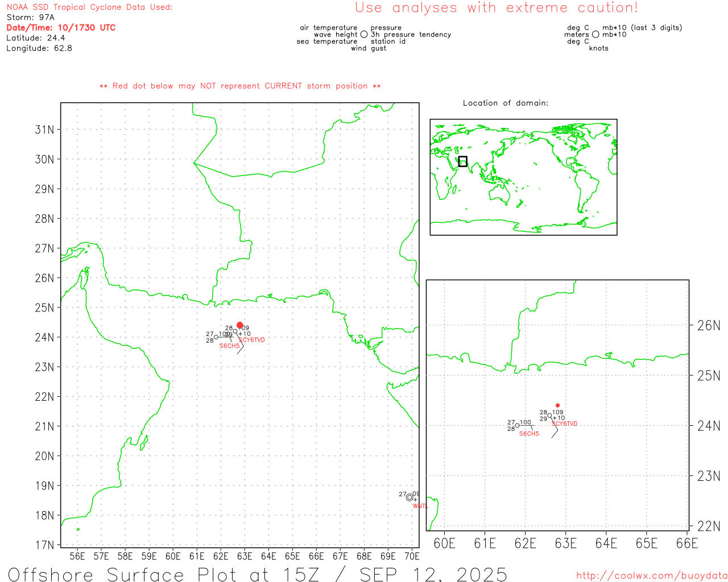
Task: Select the CY6TVD station label on the main map
Action: 253,340
